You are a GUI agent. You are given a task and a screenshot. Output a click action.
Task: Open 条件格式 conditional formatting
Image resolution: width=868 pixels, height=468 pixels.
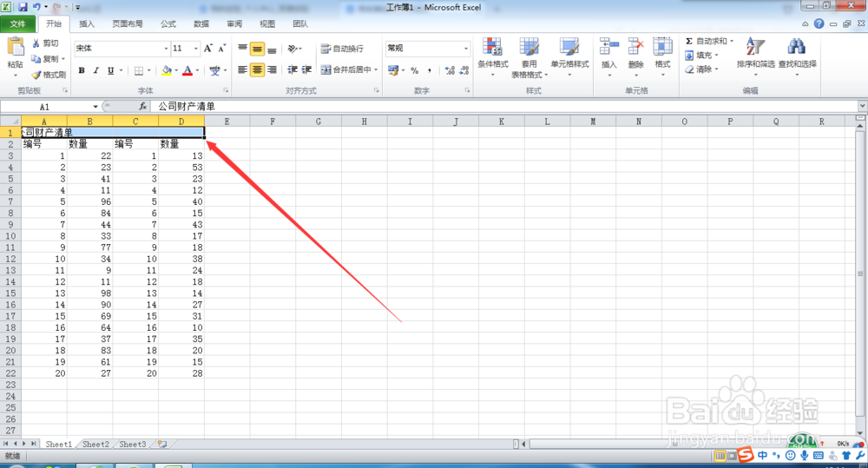[493, 56]
